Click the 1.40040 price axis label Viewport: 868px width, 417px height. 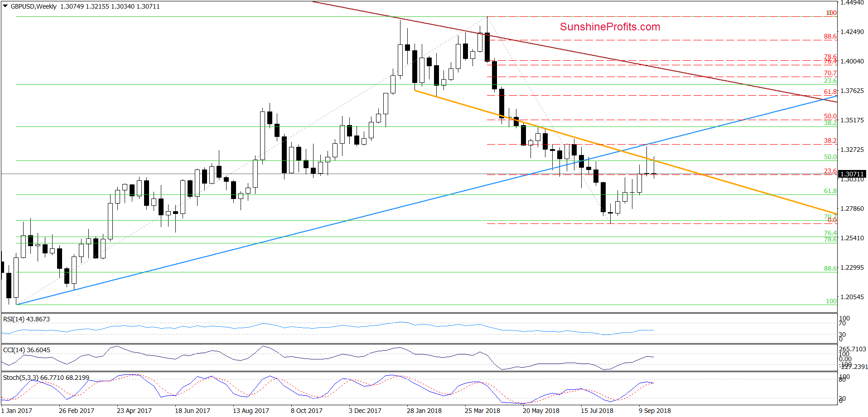click(x=852, y=61)
